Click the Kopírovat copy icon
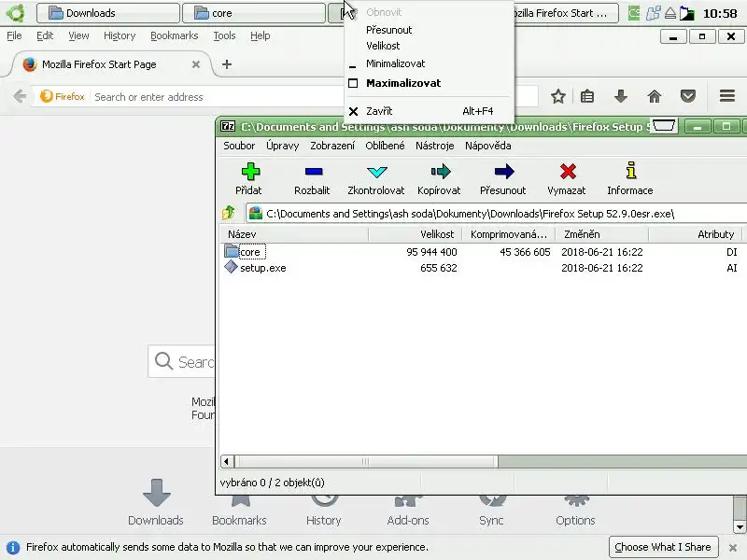 pos(440,172)
